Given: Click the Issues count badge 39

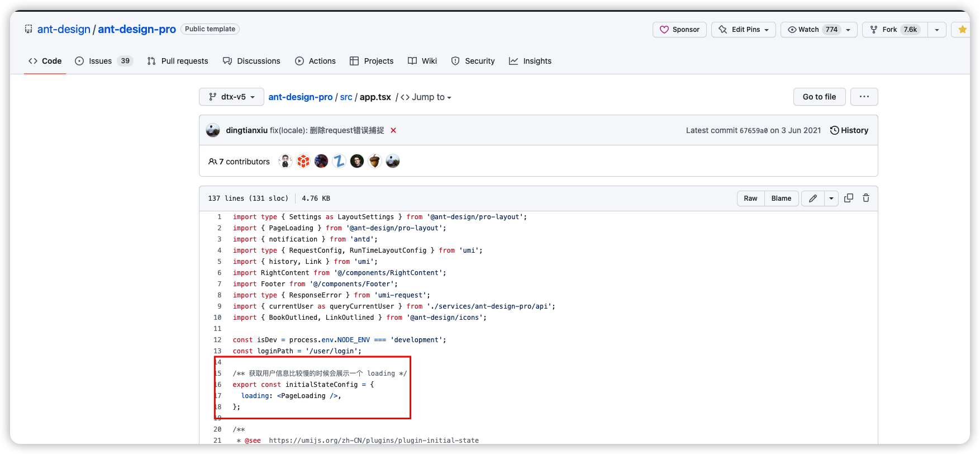Looking at the screenshot, I should 125,61.
